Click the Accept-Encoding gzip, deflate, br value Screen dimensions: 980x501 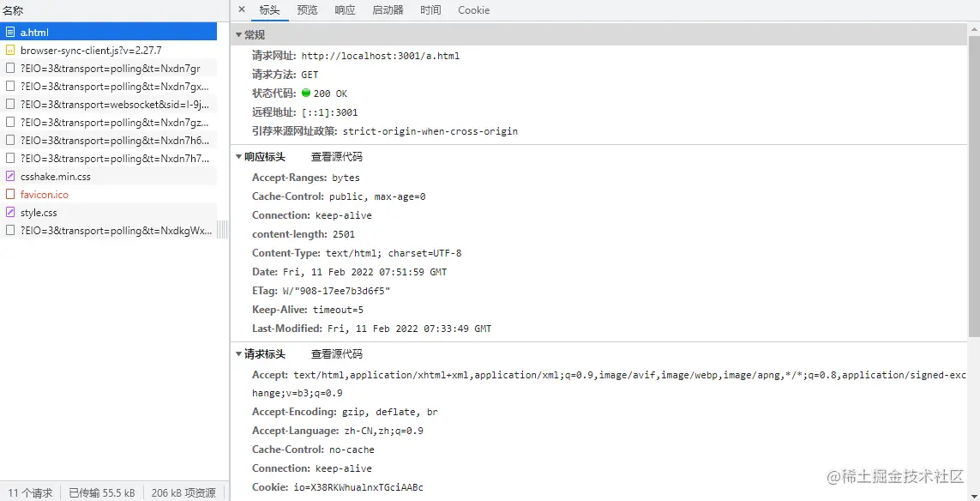coord(390,412)
